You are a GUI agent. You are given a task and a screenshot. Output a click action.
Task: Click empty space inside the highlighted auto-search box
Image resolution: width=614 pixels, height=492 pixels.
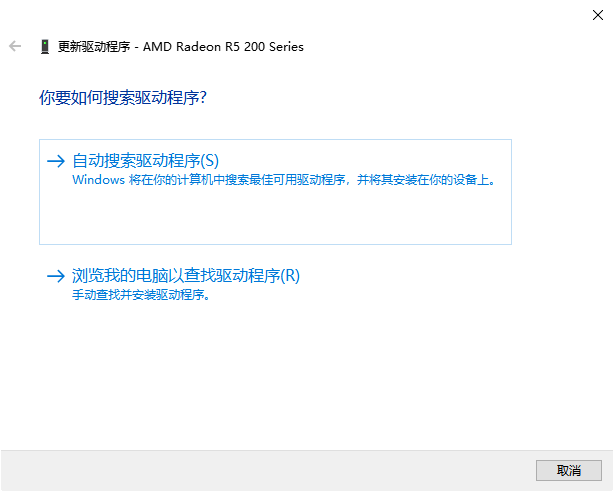pos(275,218)
